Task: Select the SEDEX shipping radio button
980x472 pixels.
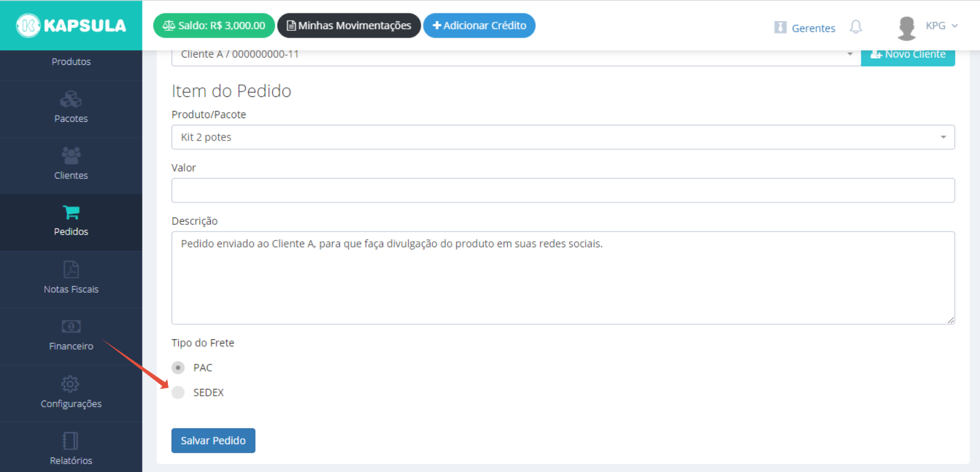Action: (x=178, y=393)
